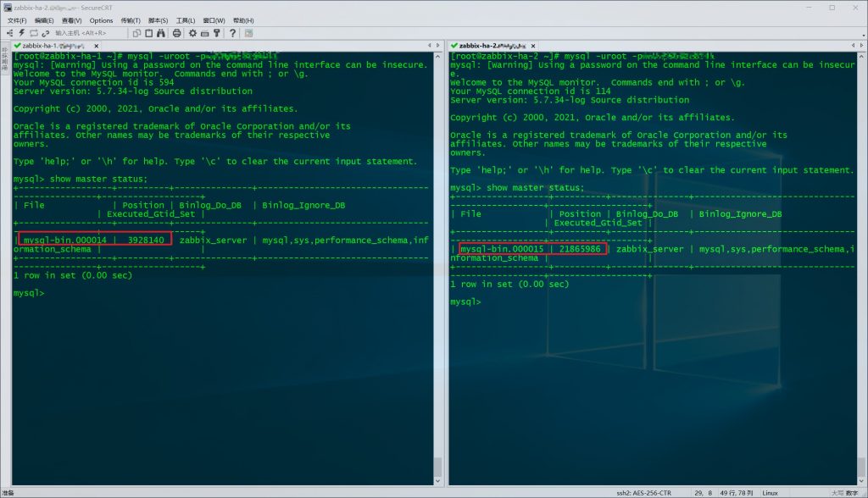Image resolution: width=868 pixels, height=498 pixels.
Task: Click 'mysql-bin.000015' in right terminal
Action: (x=502, y=249)
